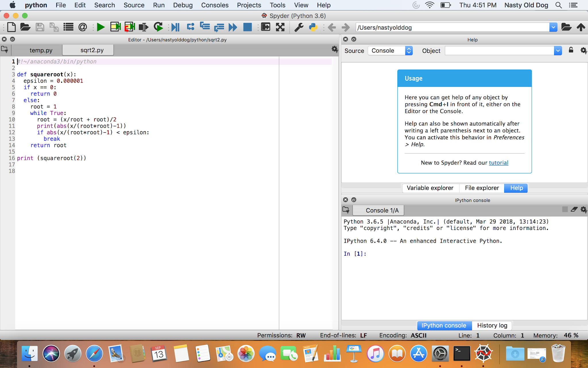This screenshot has width=588, height=368.
Task: Open the Consoles menu
Action: pos(214,5)
